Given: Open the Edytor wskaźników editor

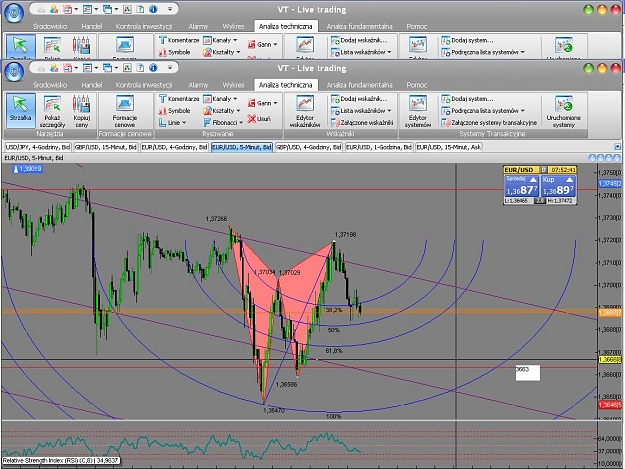Looking at the screenshot, I should click(x=305, y=111).
